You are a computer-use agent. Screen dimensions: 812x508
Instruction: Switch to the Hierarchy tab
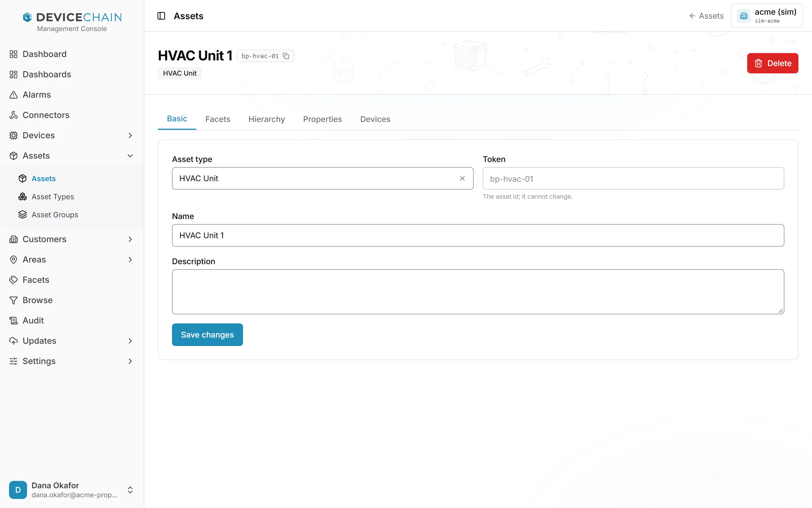tap(266, 119)
